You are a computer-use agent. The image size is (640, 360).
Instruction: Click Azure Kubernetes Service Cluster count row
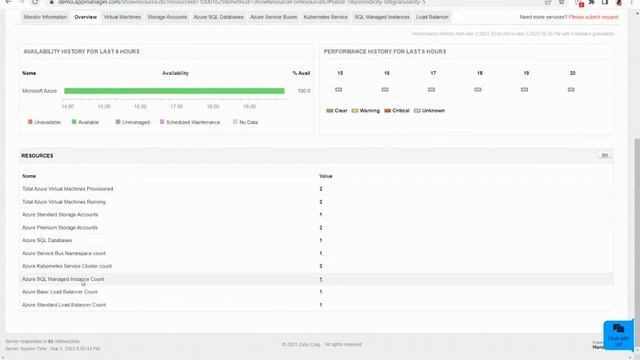[316, 266]
